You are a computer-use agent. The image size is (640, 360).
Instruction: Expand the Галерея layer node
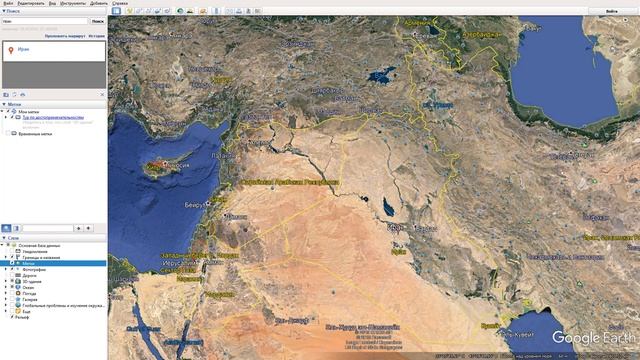click(6, 299)
